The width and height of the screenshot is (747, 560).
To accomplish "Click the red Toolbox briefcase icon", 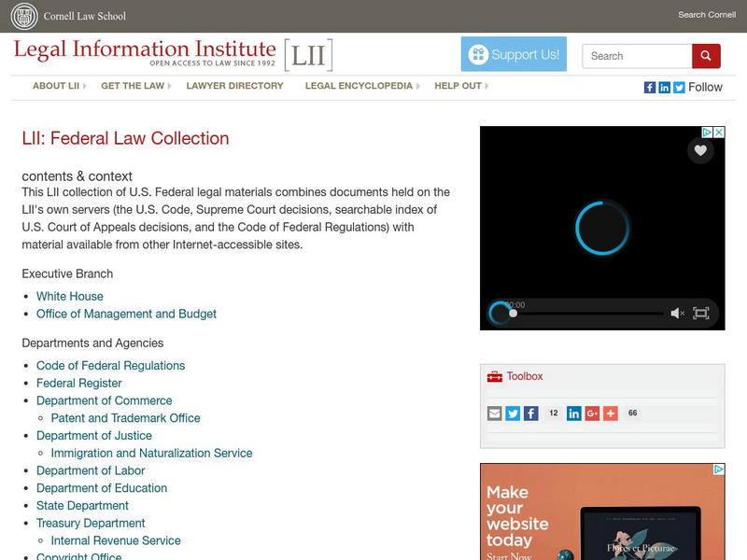I will coord(495,376).
